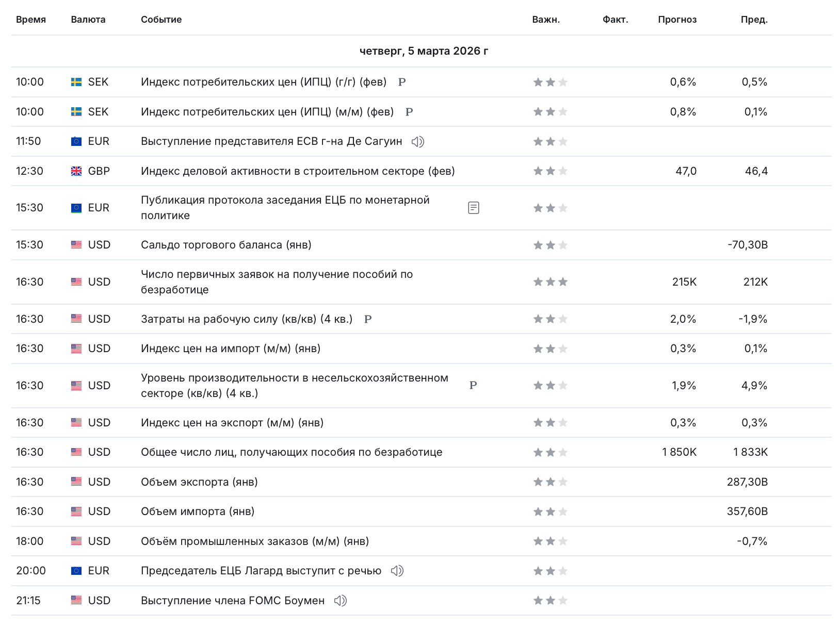Click speaker icon for De Guindos speech
Viewport: 840px width, 629px height.
pyautogui.click(x=417, y=142)
